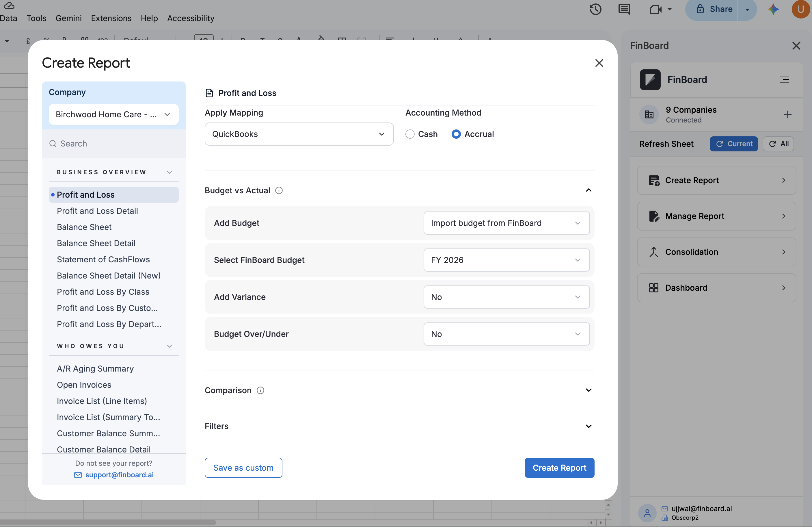
Task: Click the support email envelope icon
Action: 78,475
